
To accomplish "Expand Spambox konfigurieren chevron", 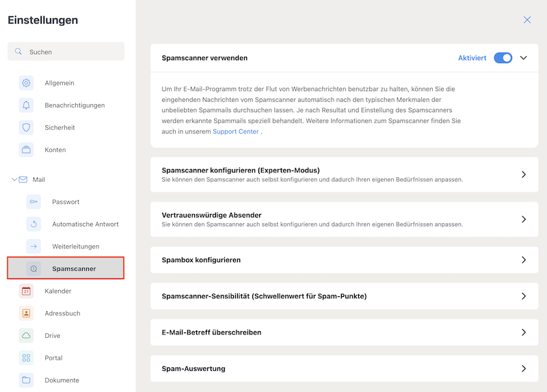I will coord(524,260).
